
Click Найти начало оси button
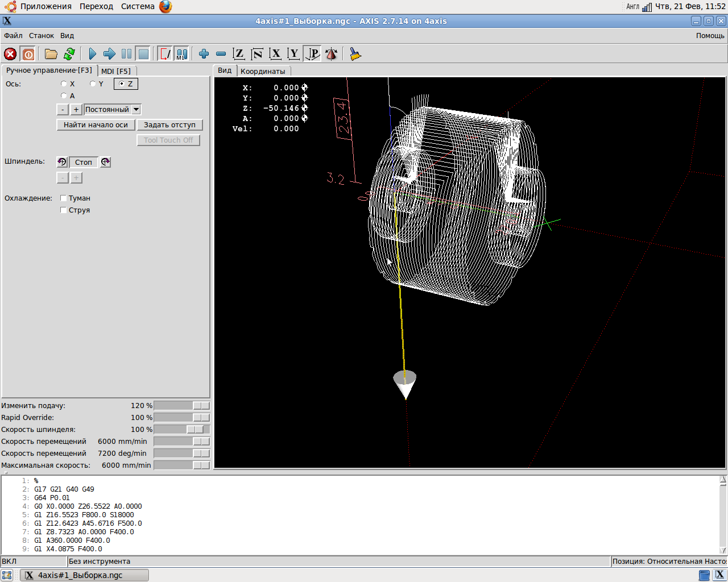pos(96,125)
